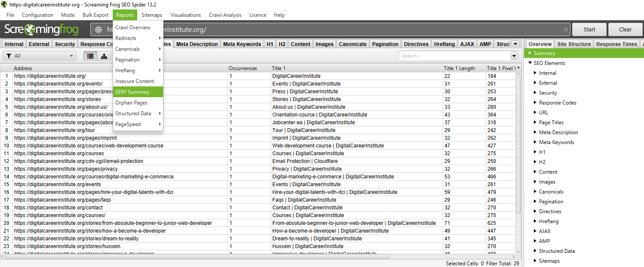Open the search options dropdown arrow
644x267 pixels.
pos(514,56)
